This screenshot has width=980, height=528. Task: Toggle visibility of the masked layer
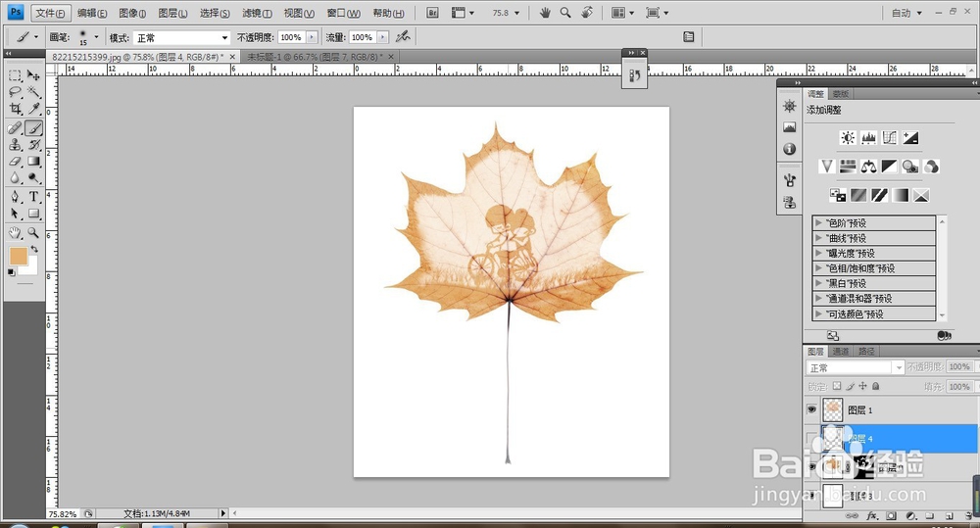pyautogui.click(x=811, y=466)
